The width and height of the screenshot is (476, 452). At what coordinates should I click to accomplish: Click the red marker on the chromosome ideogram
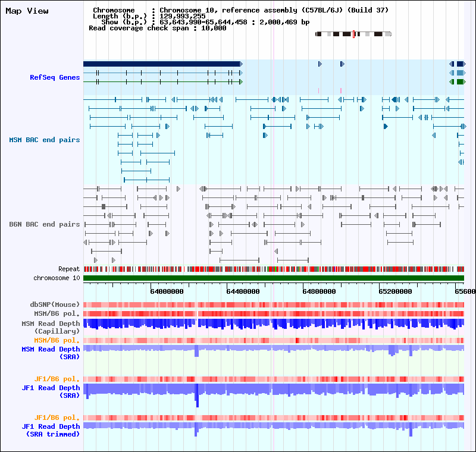tap(353, 34)
